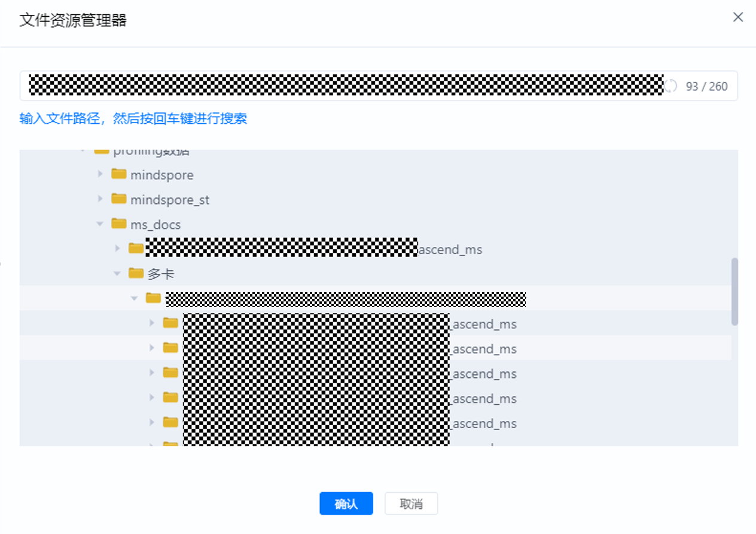Collapse the 多卡 tree node
Viewport: 756px width, 534px height.
117,273
